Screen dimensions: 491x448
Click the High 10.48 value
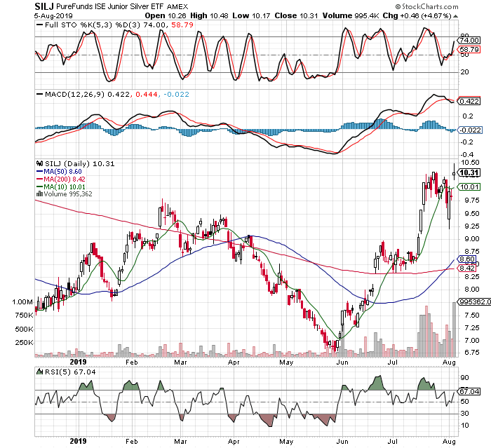(210, 15)
